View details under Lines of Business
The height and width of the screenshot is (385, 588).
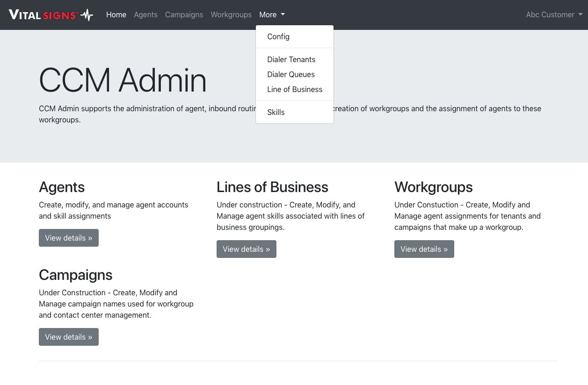(x=247, y=249)
